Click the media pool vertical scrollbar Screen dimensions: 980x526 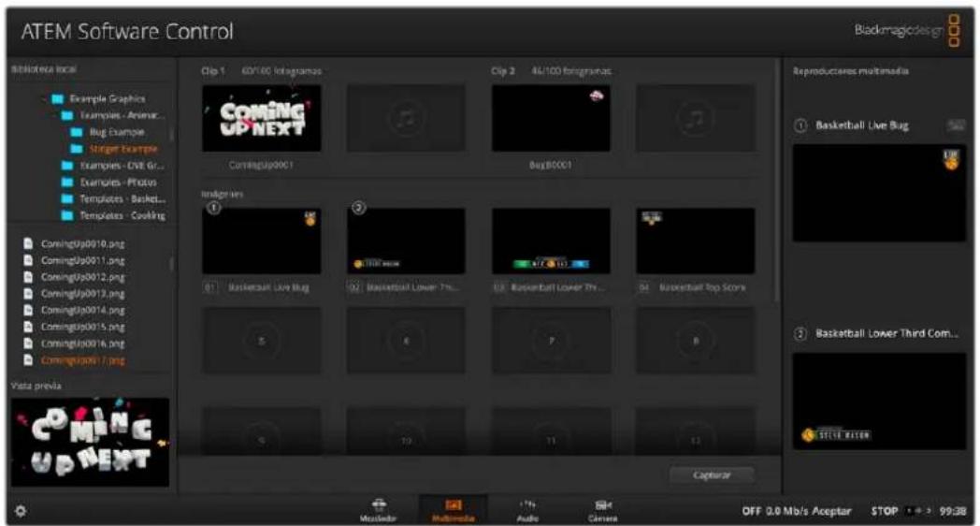point(777,182)
